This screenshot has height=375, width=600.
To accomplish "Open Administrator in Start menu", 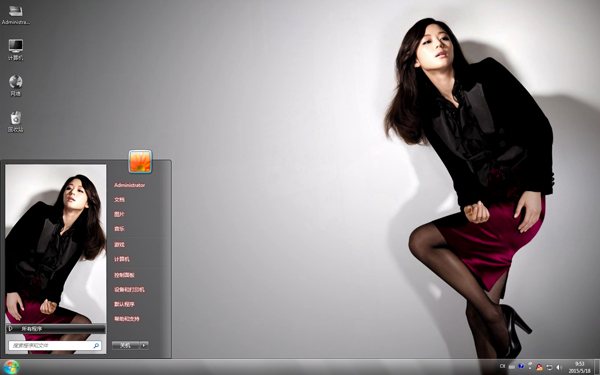I will pos(129,185).
